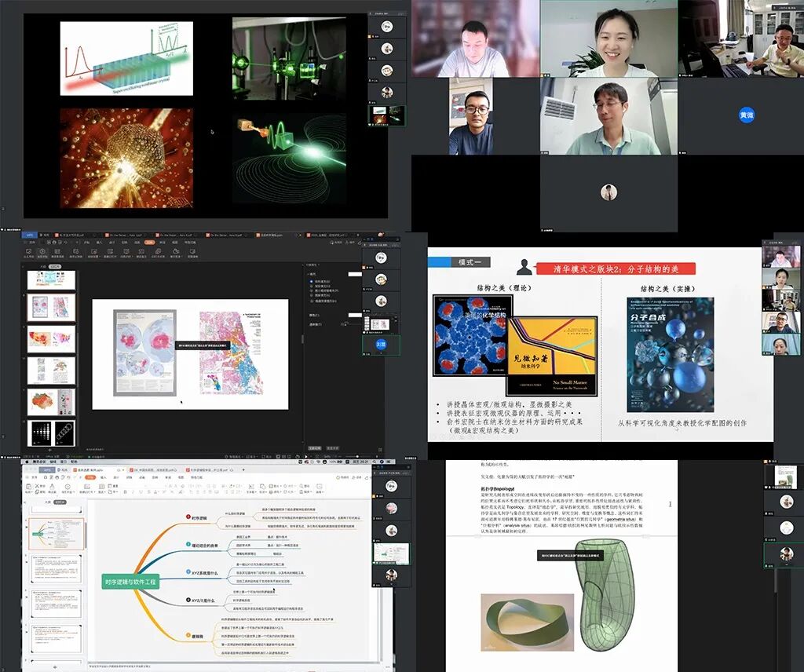Click the green laser laboratory photo
The width and height of the screenshot is (804, 672).
[x=289, y=57]
